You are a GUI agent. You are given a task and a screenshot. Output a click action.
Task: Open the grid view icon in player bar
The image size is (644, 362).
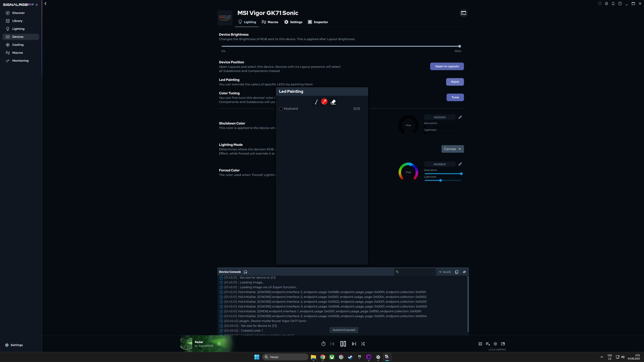pyautogui.click(x=480, y=344)
